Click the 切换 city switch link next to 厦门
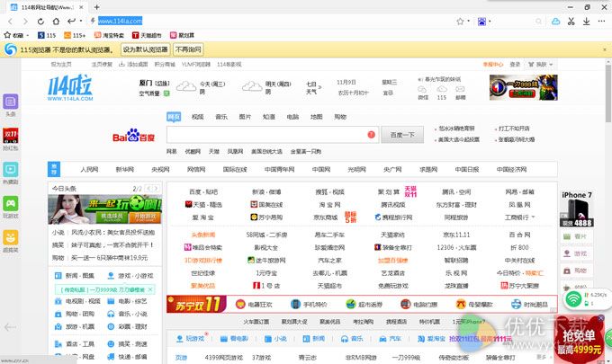This screenshot has height=364, width=612. pos(162,84)
